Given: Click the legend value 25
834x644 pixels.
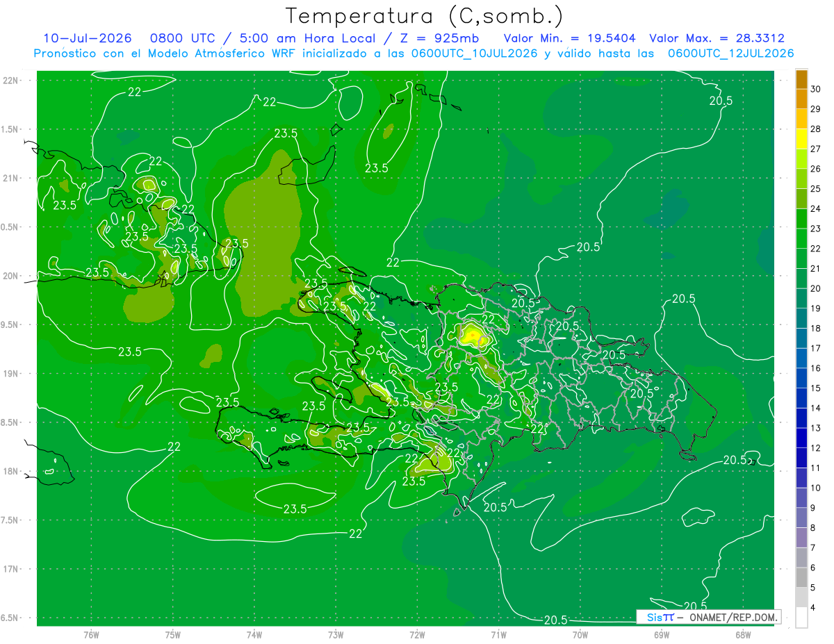Looking at the screenshot, I should click(x=815, y=189).
